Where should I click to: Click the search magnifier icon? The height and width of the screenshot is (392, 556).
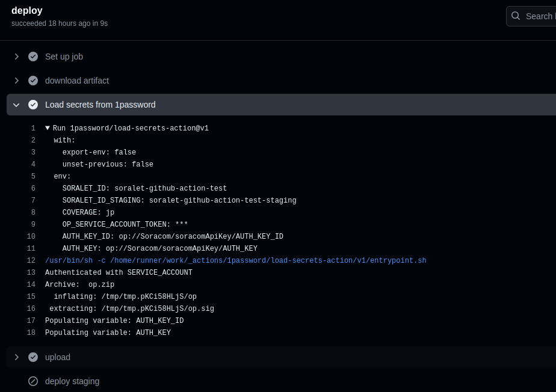pos(516,16)
